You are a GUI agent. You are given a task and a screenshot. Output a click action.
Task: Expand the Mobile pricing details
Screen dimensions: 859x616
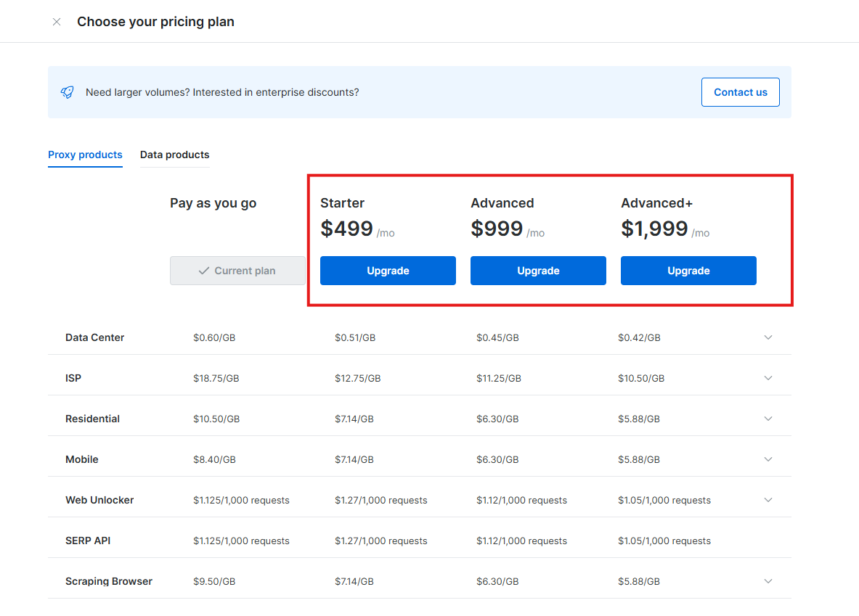tap(768, 459)
